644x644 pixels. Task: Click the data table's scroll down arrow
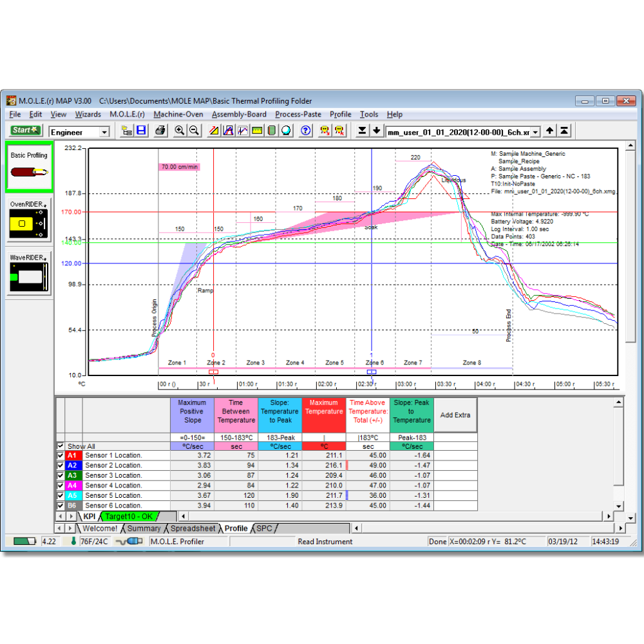coord(619,506)
